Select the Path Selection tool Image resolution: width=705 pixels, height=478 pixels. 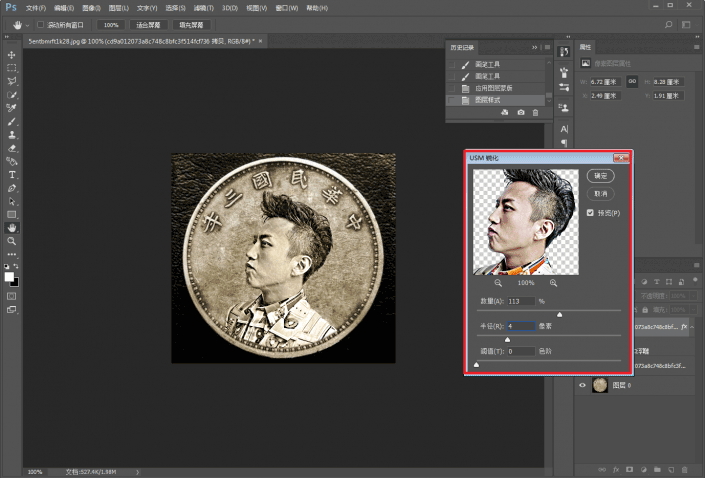(12, 201)
